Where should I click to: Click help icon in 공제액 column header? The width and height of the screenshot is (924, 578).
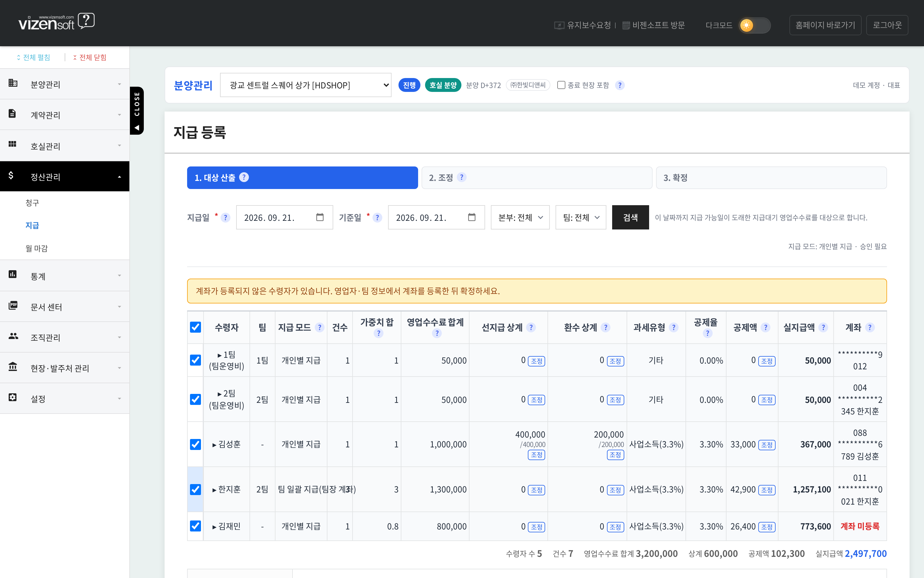click(765, 328)
